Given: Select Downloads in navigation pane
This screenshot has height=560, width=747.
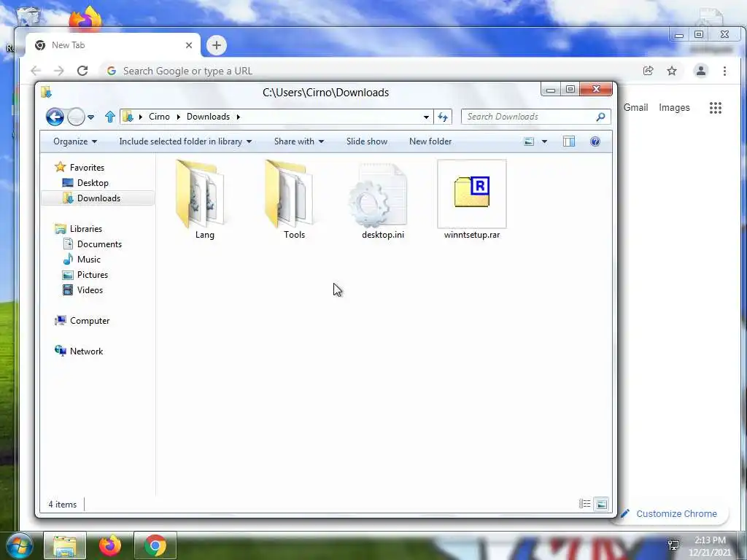Looking at the screenshot, I should point(98,198).
